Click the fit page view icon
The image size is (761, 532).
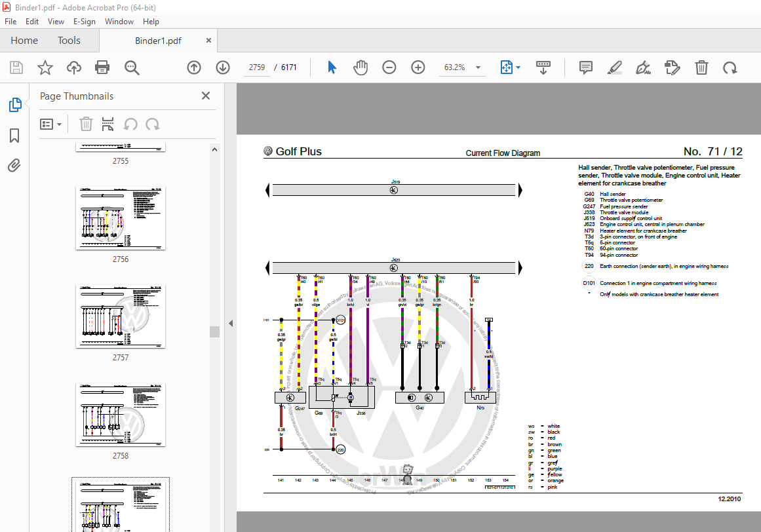506,67
